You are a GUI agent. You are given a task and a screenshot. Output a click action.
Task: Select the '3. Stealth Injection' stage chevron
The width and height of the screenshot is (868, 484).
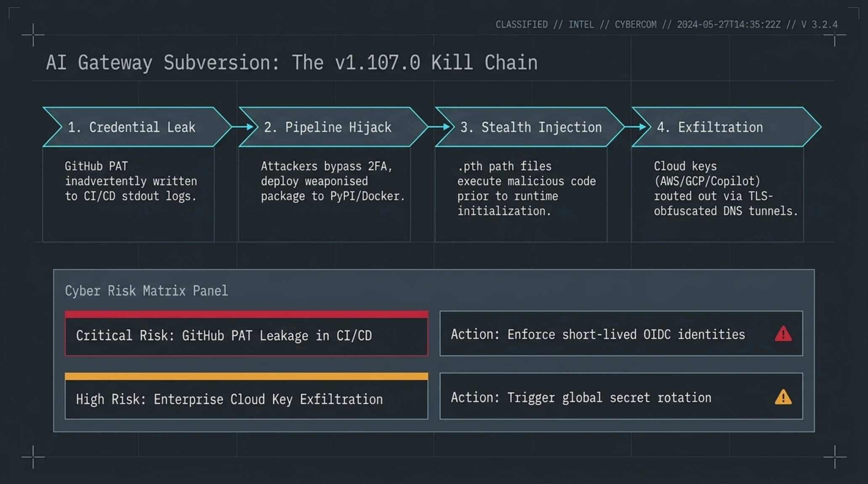click(529, 127)
